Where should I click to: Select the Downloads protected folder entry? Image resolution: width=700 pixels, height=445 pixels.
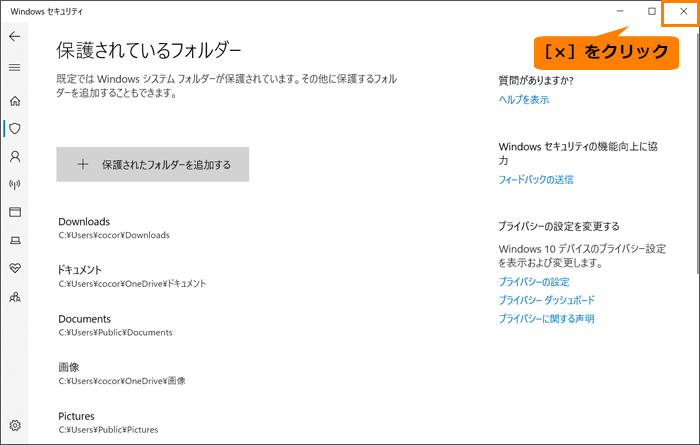[x=114, y=228]
